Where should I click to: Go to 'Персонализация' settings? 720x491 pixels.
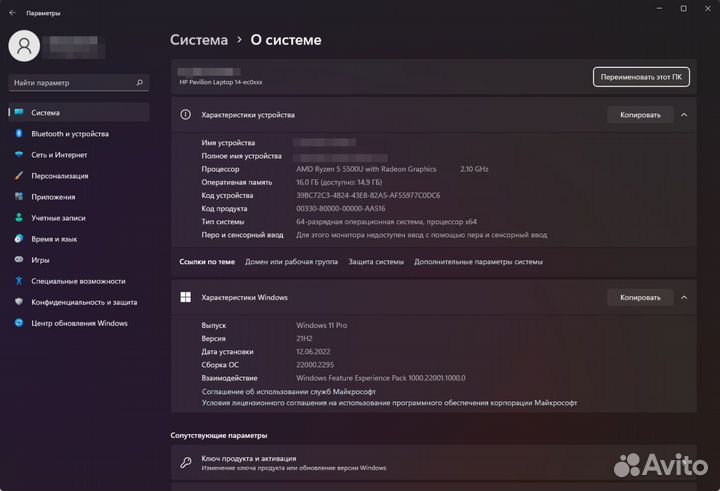(79, 176)
